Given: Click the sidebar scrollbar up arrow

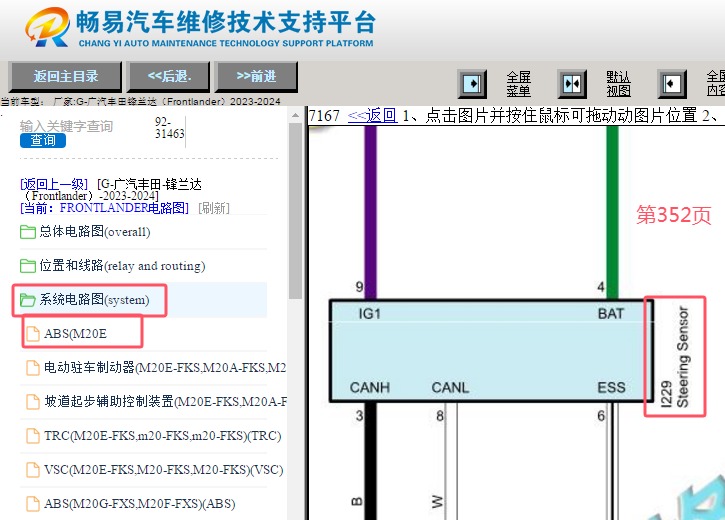Looking at the screenshot, I should tap(295, 115).
